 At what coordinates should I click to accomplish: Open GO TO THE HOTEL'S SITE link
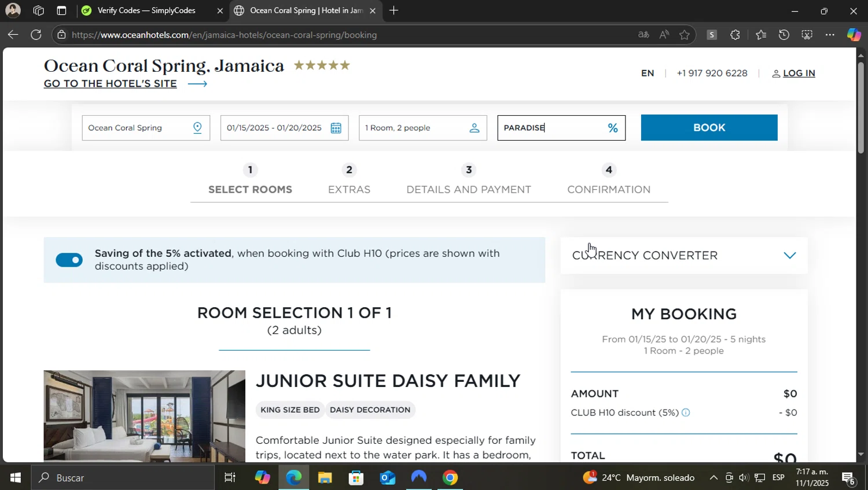tap(111, 84)
